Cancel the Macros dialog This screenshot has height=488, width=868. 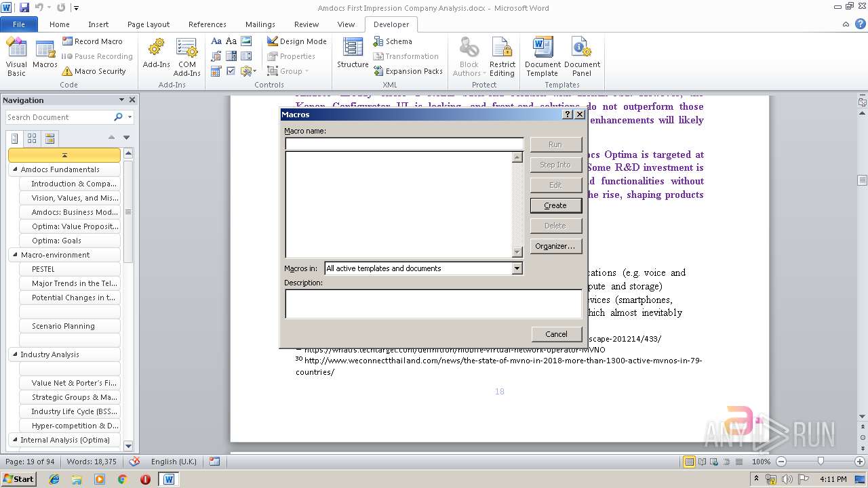point(556,334)
